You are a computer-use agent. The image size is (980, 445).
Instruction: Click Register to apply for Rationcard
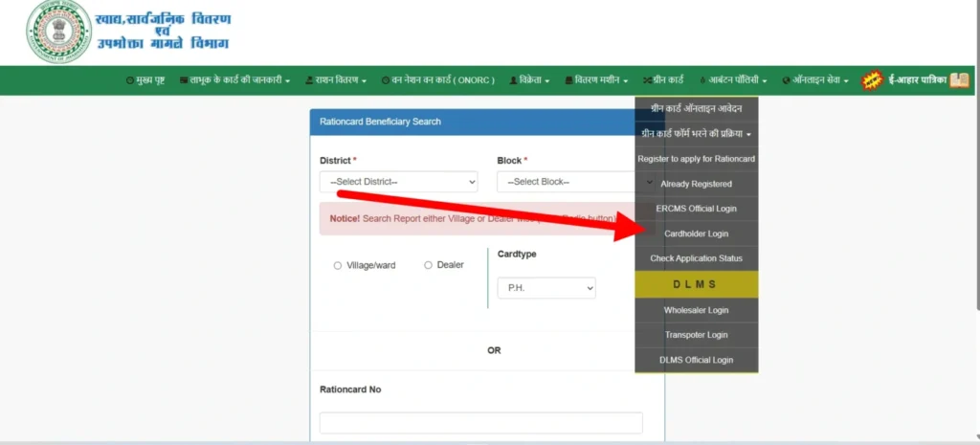[x=697, y=159]
